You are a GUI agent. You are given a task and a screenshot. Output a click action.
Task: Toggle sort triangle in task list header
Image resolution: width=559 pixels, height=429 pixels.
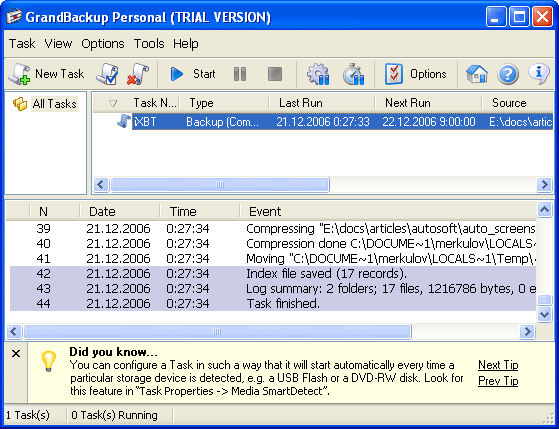tap(113, 103)
